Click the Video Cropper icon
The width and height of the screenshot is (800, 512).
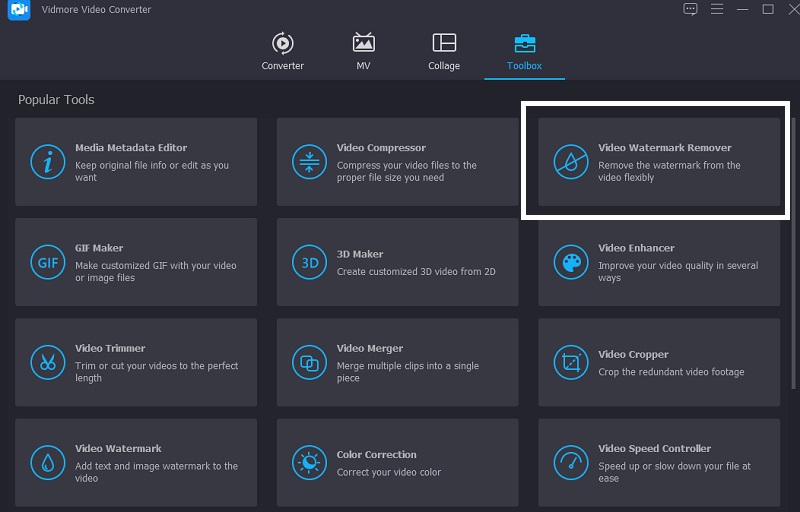pyautogui.click(x=571, y=362)
